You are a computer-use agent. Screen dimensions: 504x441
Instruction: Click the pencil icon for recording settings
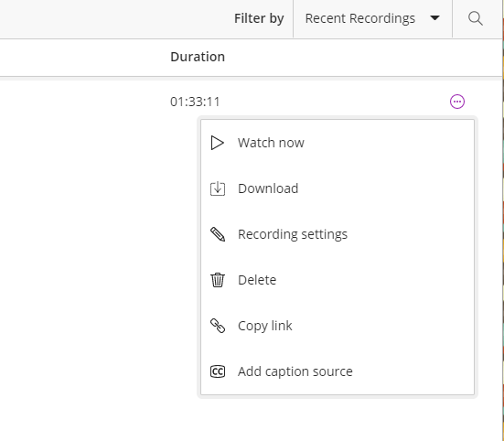pos(218,234)
